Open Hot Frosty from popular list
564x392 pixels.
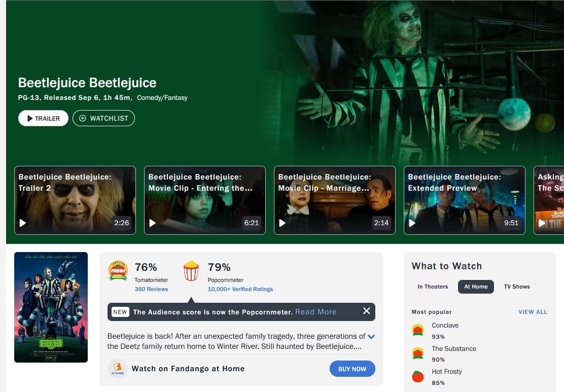[x=447, y=372]
